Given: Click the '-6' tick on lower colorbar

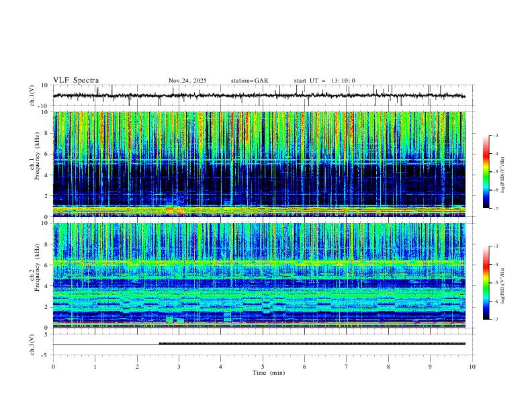Looking at the screenshot, I should pyautogui.click(x=496, y=301).
